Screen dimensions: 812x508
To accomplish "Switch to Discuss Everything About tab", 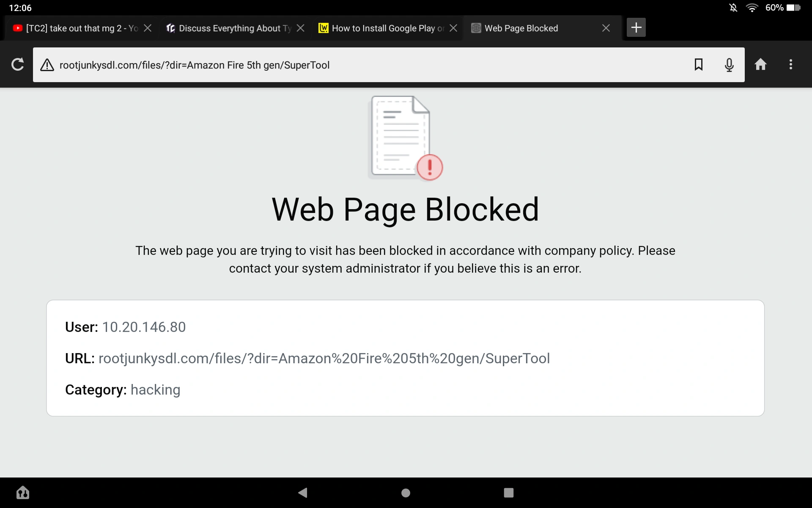I will click(230, 28).
